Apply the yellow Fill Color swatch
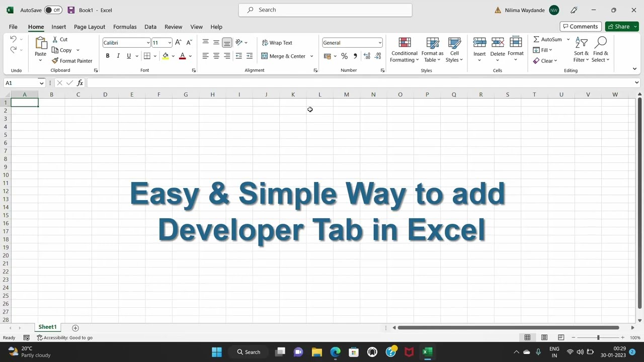The width and height of the screenshot is (644, 362). tap(166, 56)
